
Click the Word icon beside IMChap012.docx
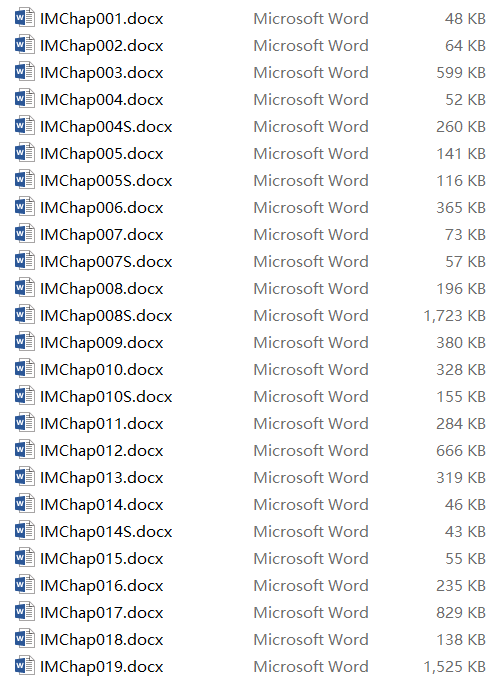tap(24, 450)
